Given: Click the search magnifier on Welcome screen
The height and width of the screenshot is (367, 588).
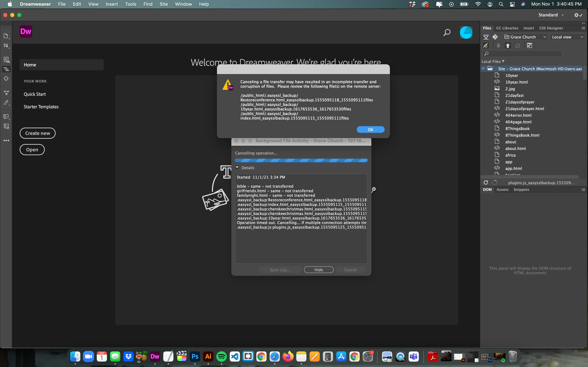Looking at the screenshot, I should (x=447, y=33).
